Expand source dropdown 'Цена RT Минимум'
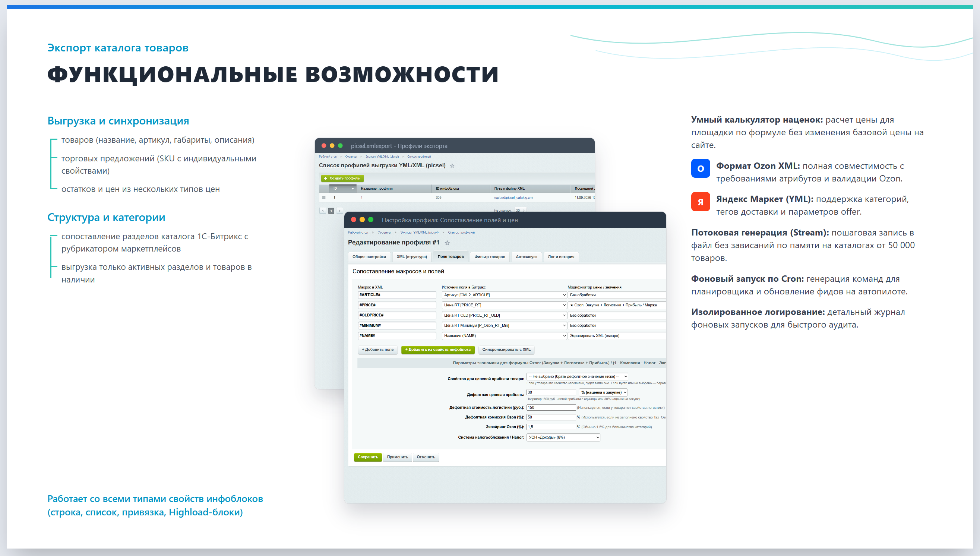The height and width of the screenshot is (556, 980). pos(504,325)
